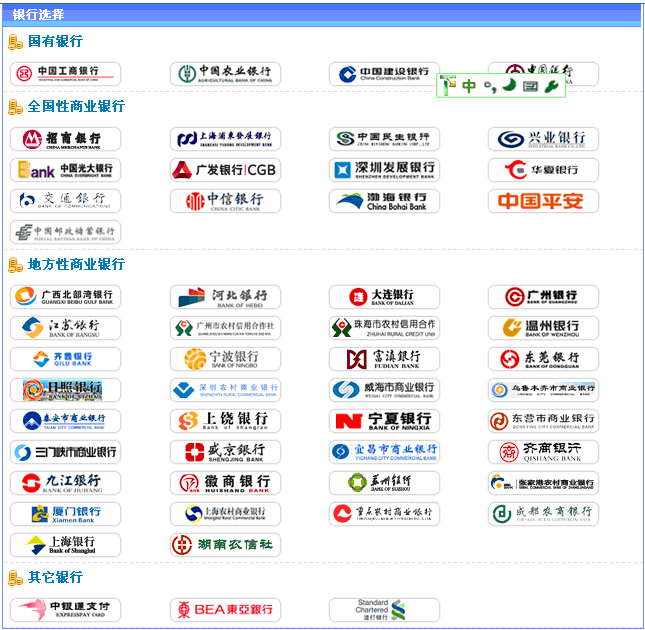Choose 齐鲁银行 Qilu Bank
Screen dimensions: 645x630
[x=65, y=359]
